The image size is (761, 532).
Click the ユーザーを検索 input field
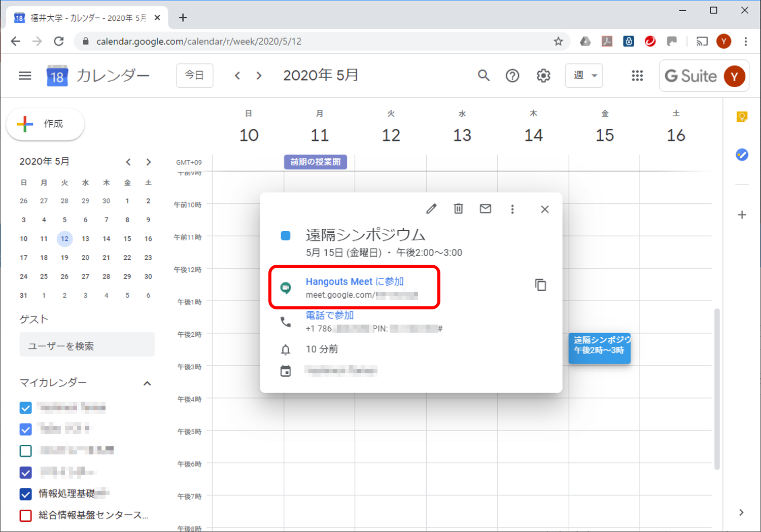pos(87,346)
